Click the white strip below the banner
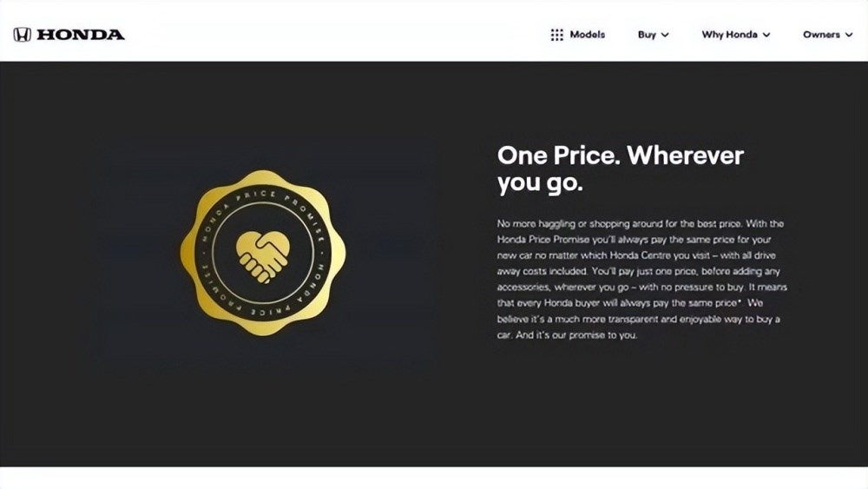 [x=434, y=478]
